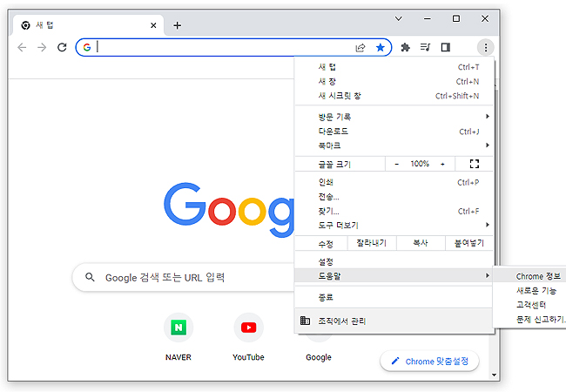Open the media control icon
The width and height of the screenshot is (566, 392).
pyautogui.click(x=426, y=47)
